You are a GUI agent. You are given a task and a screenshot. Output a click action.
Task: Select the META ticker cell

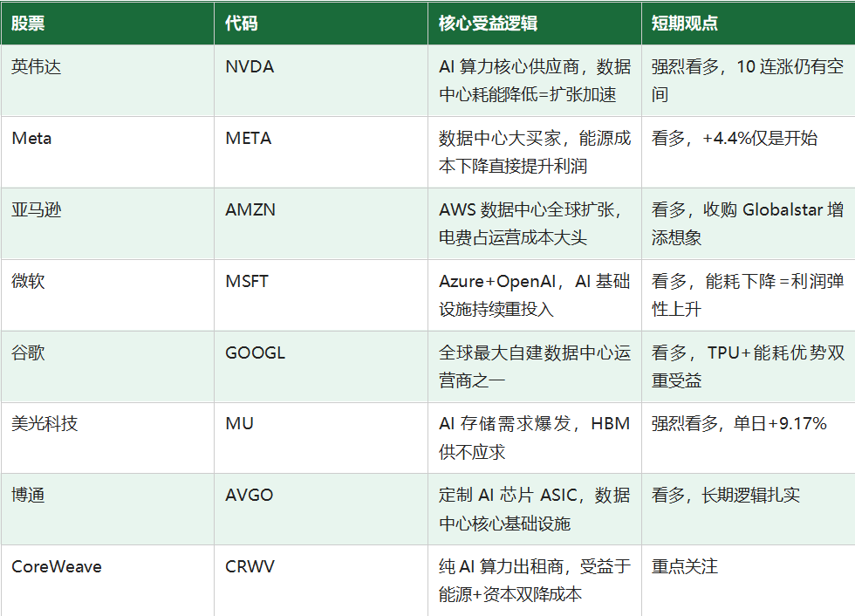(321, 152)
